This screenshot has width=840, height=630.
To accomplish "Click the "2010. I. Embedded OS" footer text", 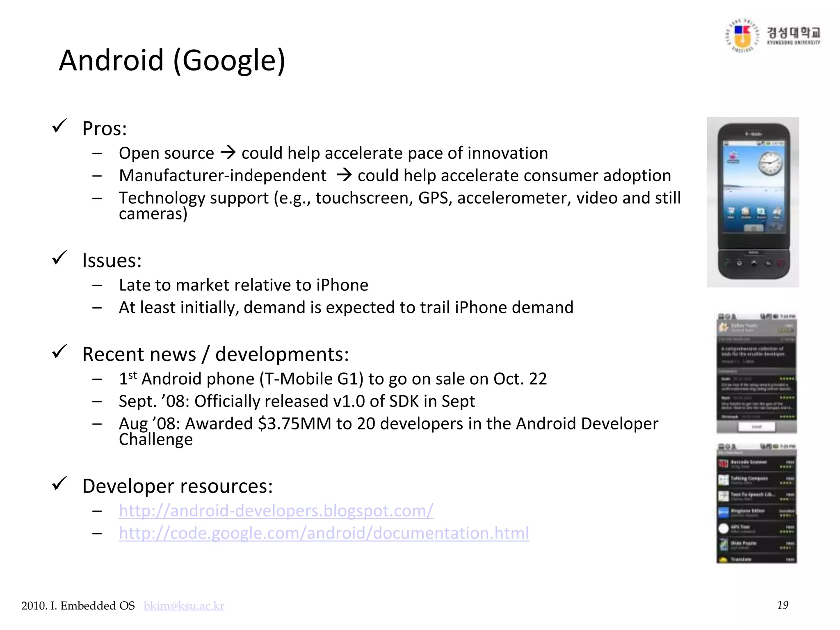I will coord(78,606).
